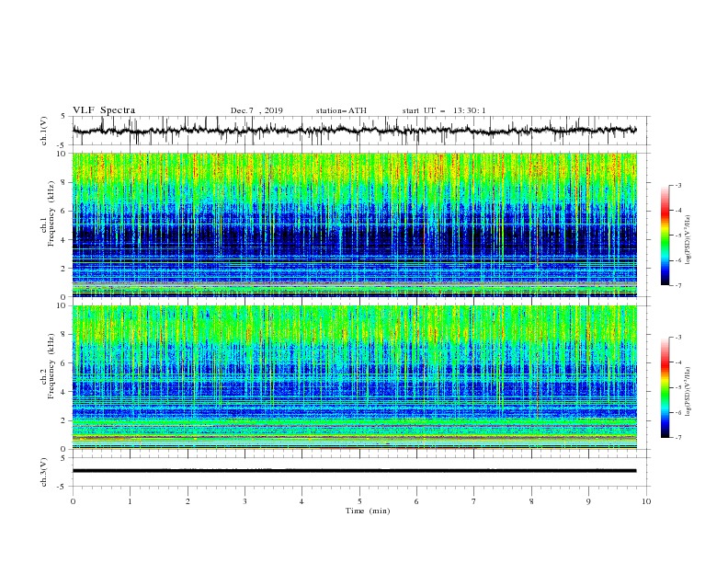Click the ch.1 colorbar 'log(PSD)(V²/Hz)' label

pos(688,240)
